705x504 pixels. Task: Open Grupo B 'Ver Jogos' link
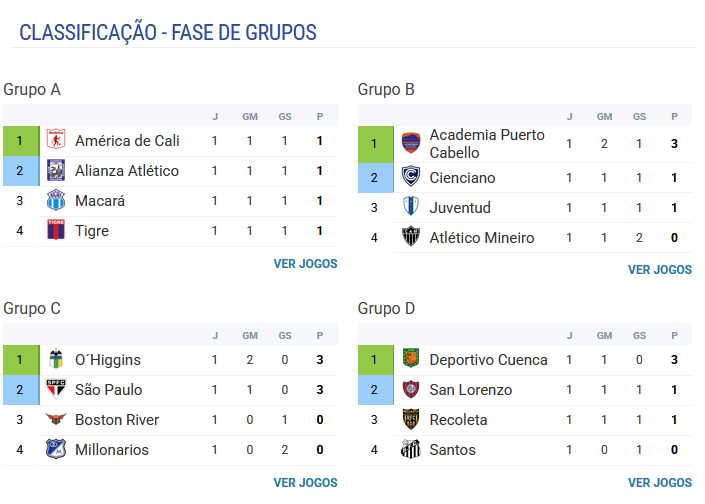[659, 270]
